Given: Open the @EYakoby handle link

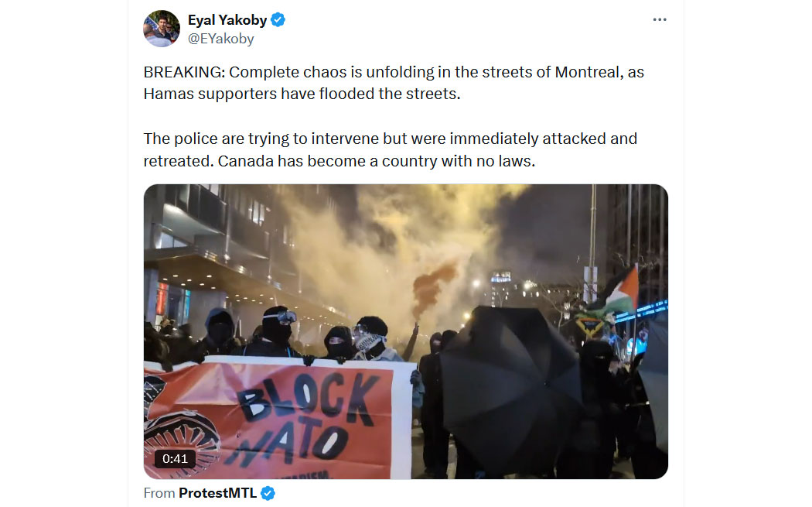Looking at the screenshot, I should (220, 39).
